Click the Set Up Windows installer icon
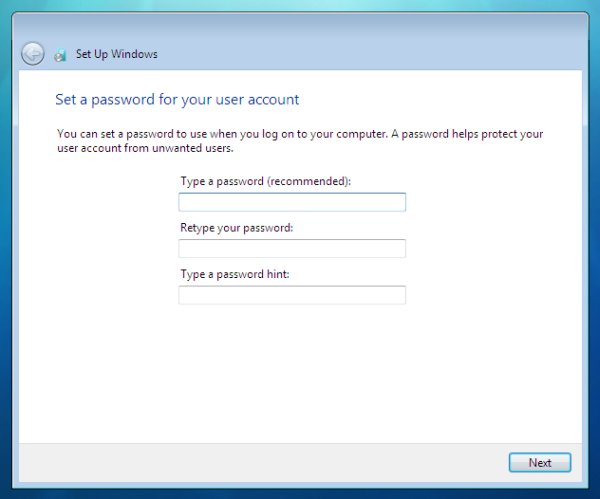 [x=60, y=55]
